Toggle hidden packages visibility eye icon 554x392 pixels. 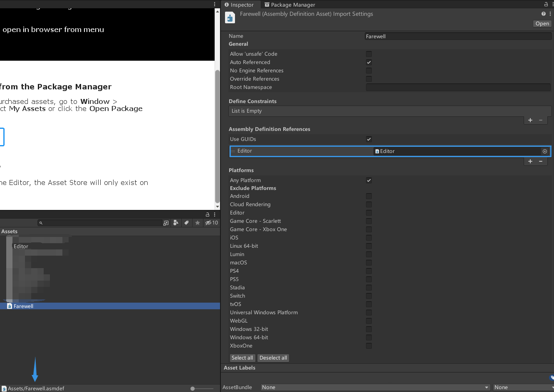[x=212, y=223]
